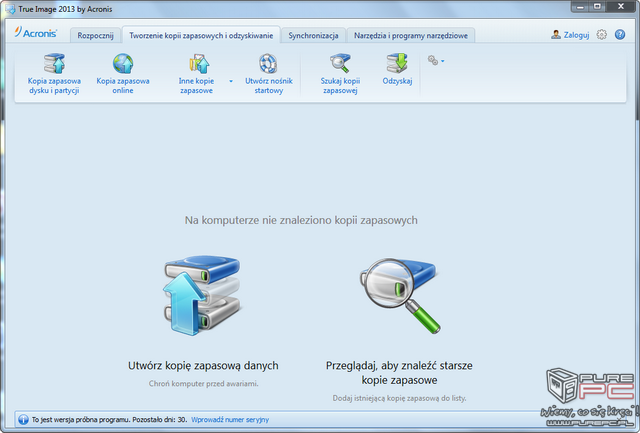This screenshot has width=640, height=433.
Task: Click Chroń komputer przed awariami text
Action: coord(203,384)
